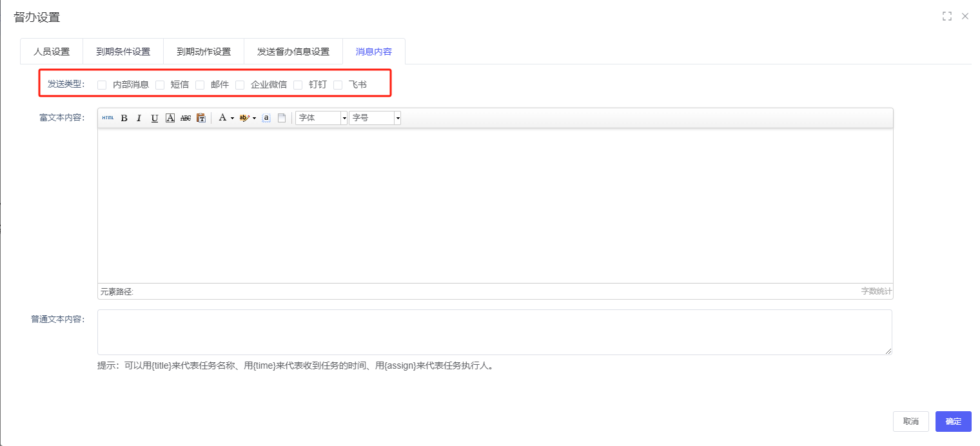
Task: Apply italic formatting
Action: coord(139,118)
